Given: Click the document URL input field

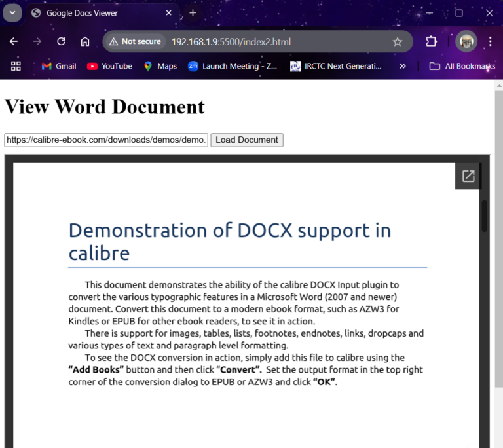Looking at the screenshot, I should point(106,140).
